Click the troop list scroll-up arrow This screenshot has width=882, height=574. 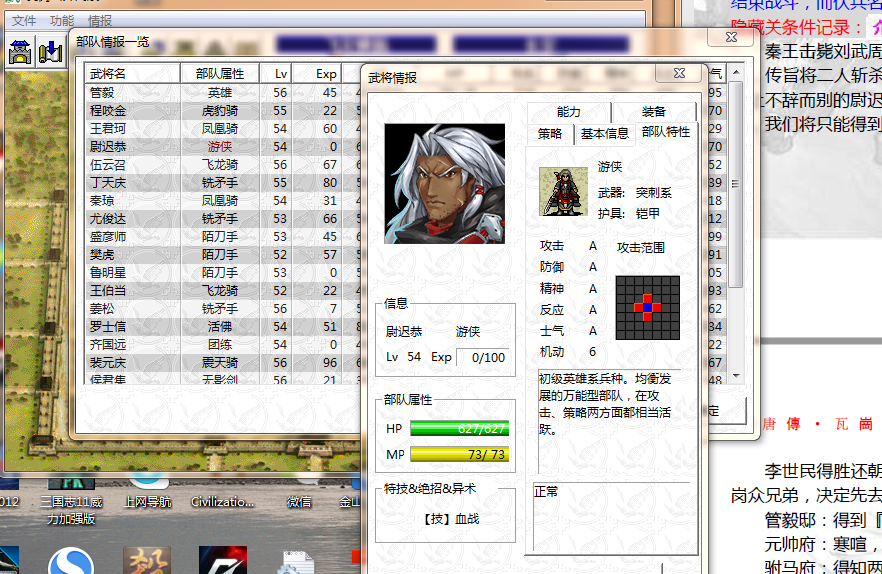[x=736, y=73]
